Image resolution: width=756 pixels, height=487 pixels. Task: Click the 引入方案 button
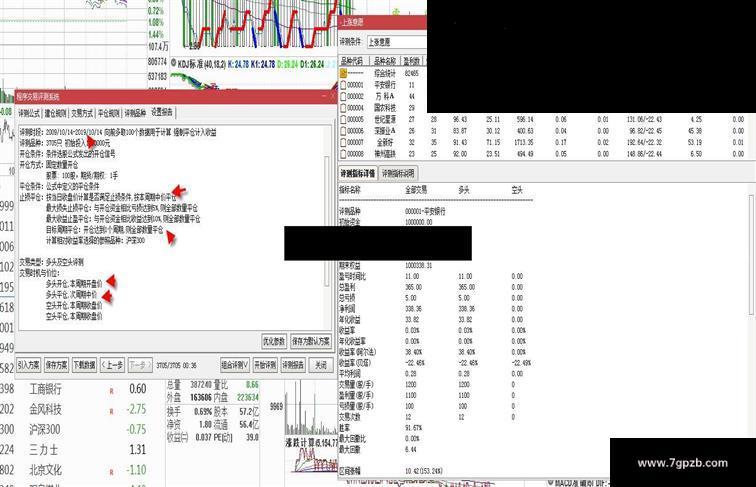(28, 365)
